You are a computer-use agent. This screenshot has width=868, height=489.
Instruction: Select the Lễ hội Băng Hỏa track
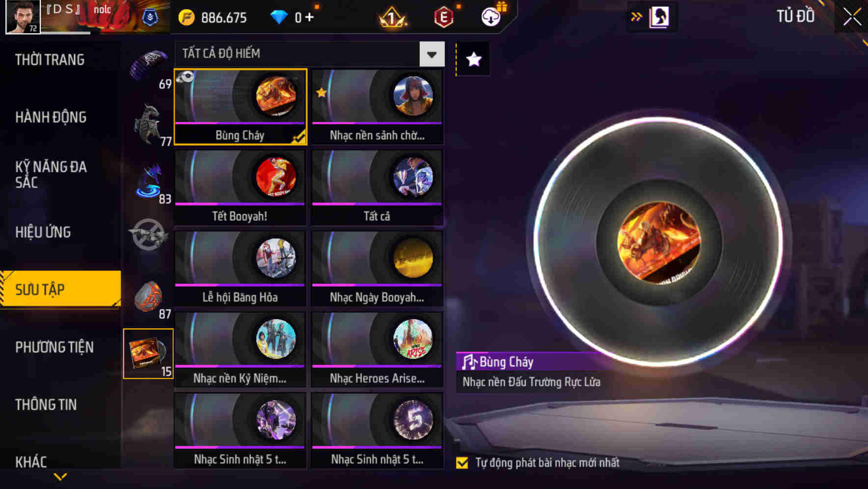tap(240, 269)
